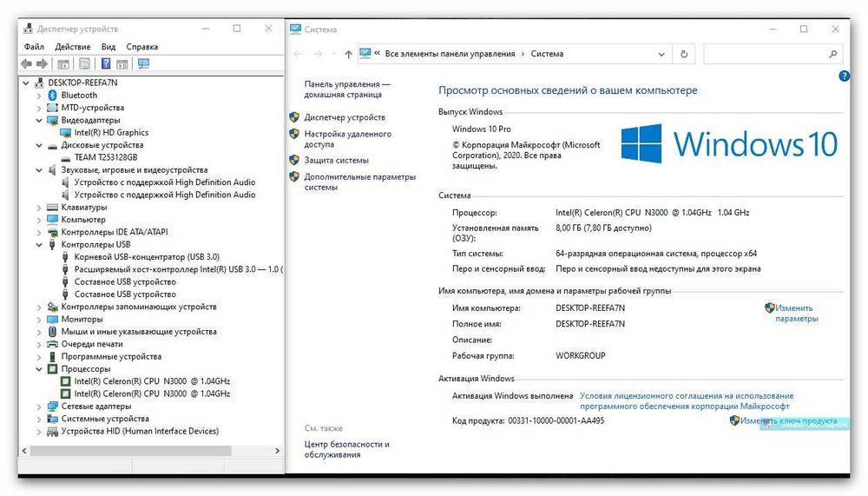Open 'Панель управления — домашняя страница' link
868x496 pixels.
click(346, 89)
